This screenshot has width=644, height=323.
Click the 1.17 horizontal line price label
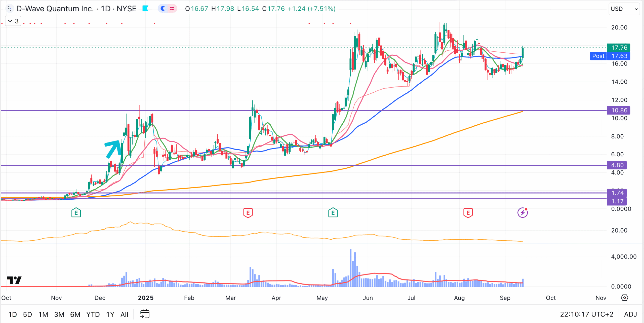point(617,201)
